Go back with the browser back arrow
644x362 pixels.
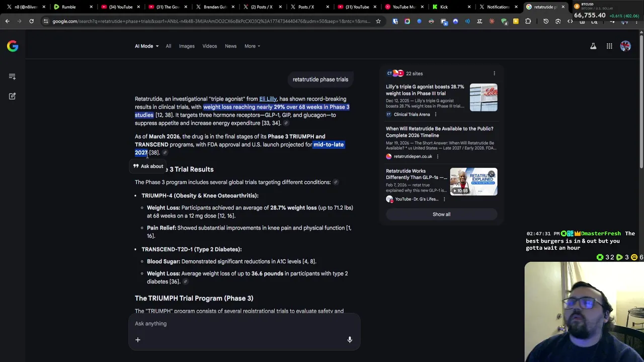[x=7, y=21]
